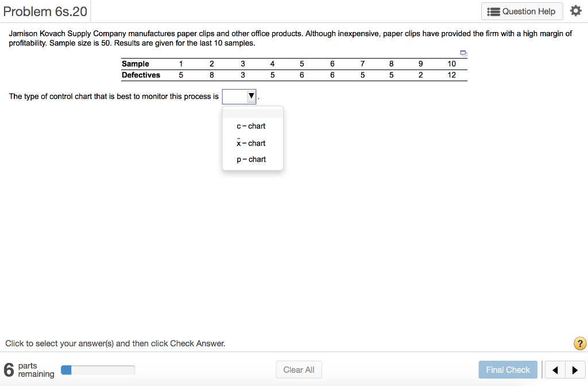Click the Final Check button
The image size is (588, 386).
[x=508, y=370]
